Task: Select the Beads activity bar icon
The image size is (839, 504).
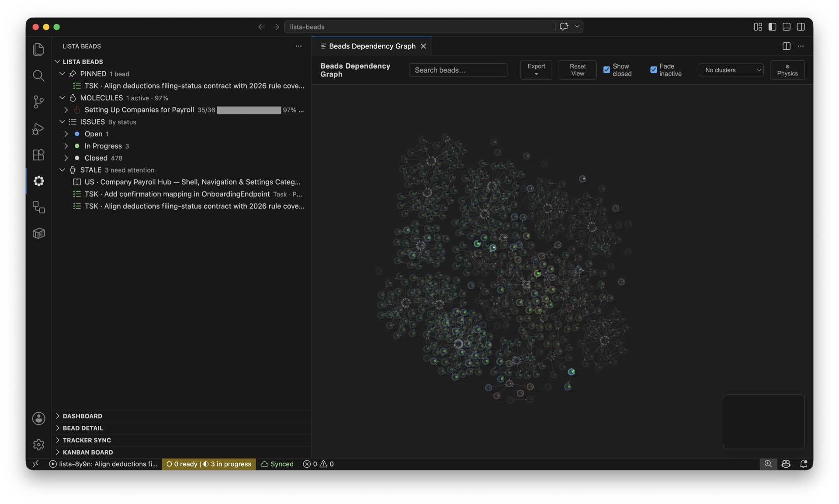Action: tap(38, 181)
